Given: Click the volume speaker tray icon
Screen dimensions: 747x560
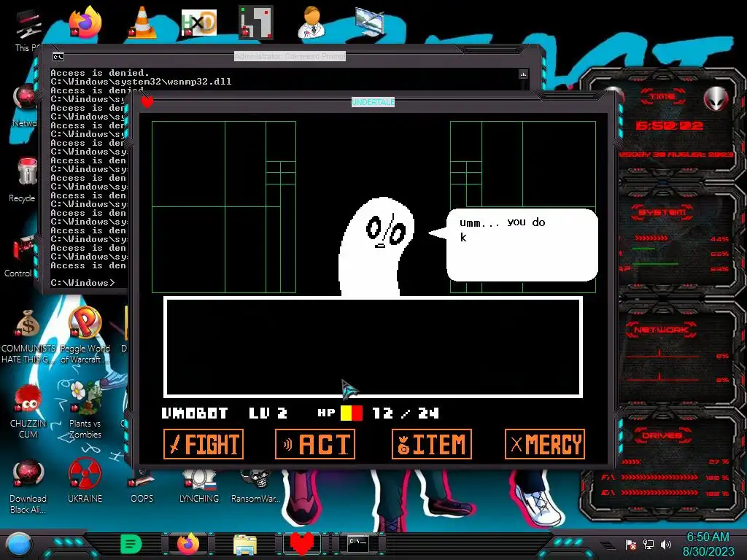Looking at the screenshot, I should [x=666, y=544].
